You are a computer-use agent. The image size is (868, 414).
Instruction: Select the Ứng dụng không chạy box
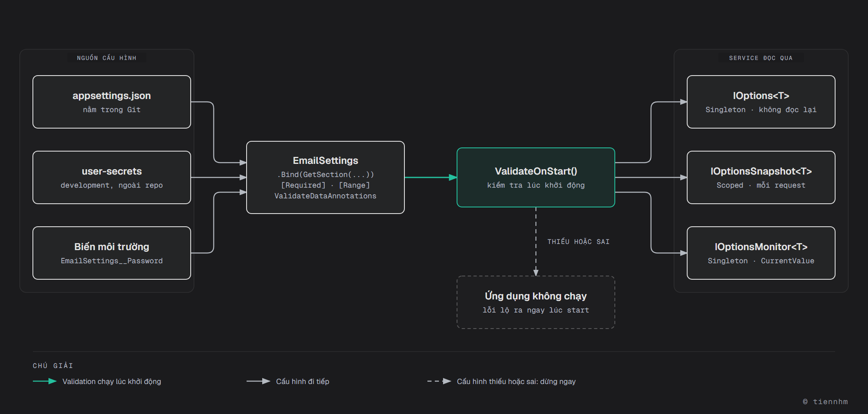pyautogui.click(x=536, y=302)
